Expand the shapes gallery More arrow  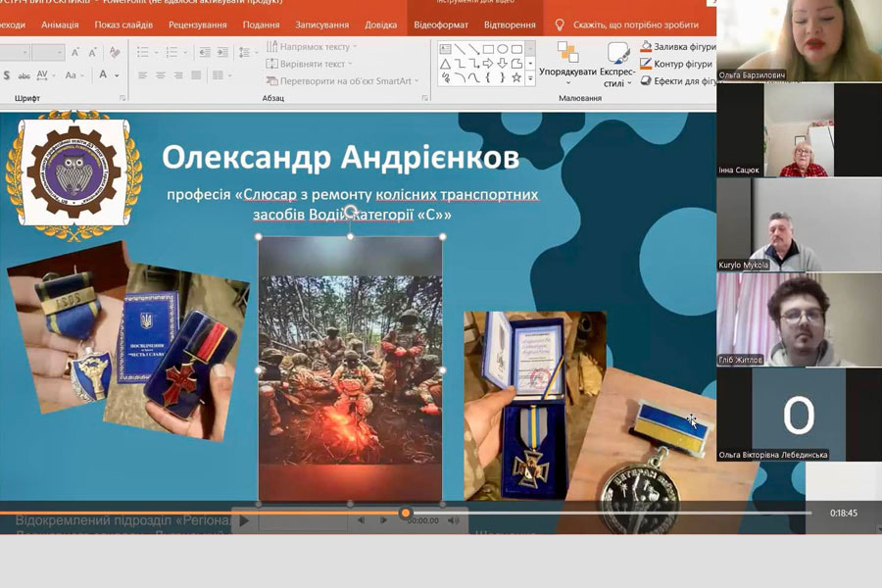click(x=530, y=78)
